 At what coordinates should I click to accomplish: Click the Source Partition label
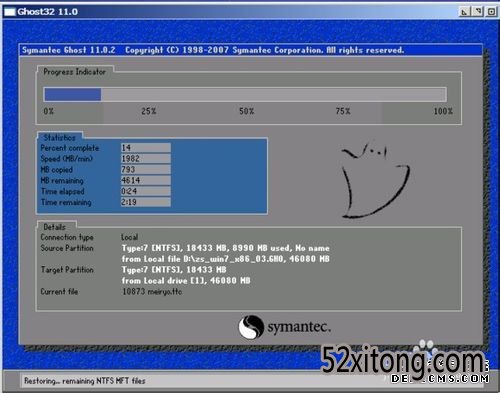pos(67,248)
